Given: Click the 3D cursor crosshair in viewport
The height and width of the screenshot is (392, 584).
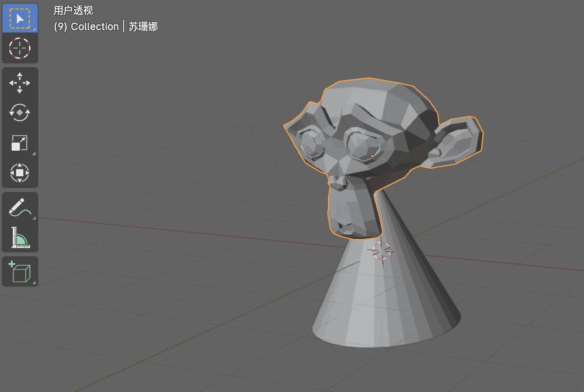Looking at the screenshot, I should point(382,251).
